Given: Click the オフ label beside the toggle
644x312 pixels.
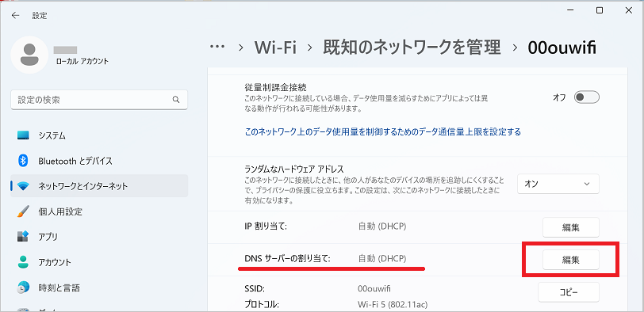Looking at the screenshot, I should (x=559, y=98).
